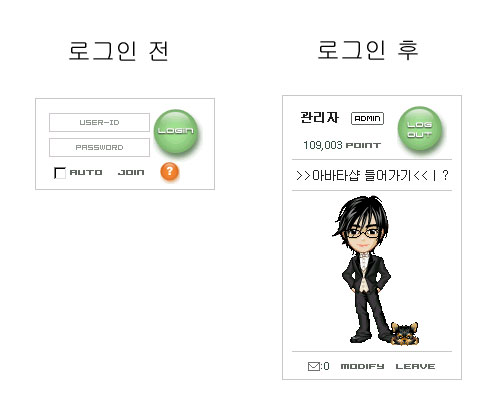Click the ADMIN badge next to 관리자

click(367, 118)
